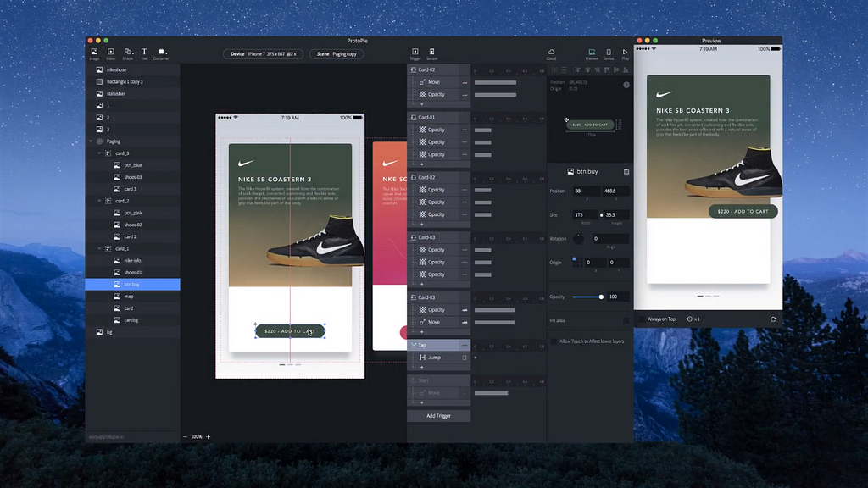Screen dimensions: 868x488
Task: Select the Container tool in toolbar
Action: click(x=161, y=53)
